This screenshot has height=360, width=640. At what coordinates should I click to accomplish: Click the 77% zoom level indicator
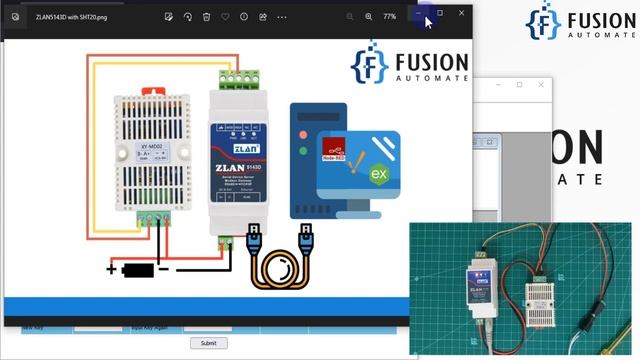pos(389,17)
